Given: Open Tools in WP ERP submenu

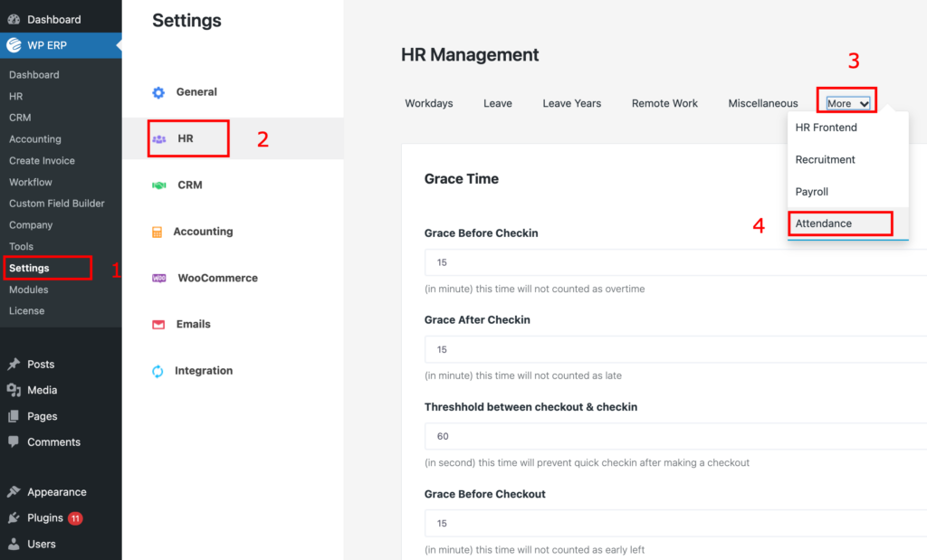Looking at the screenshot, I should [x=22, y=246].
